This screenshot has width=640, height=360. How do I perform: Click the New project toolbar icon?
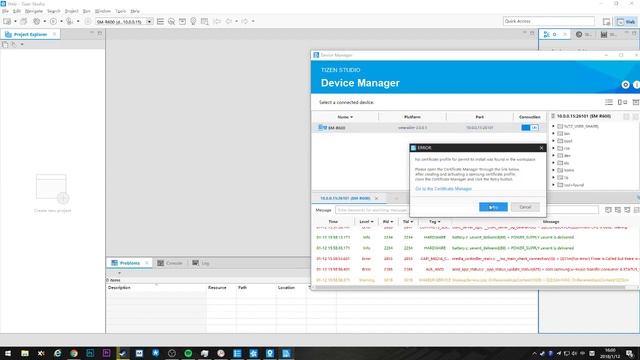point(7,21)
